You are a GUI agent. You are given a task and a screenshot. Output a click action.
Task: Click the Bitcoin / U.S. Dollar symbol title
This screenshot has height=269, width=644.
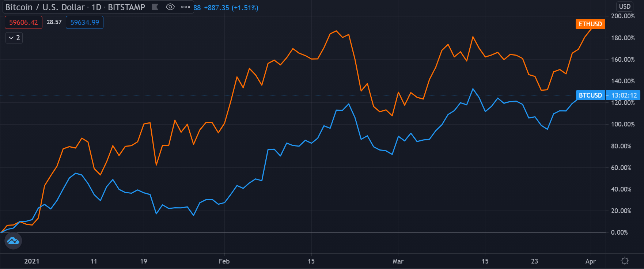[45, 7]
